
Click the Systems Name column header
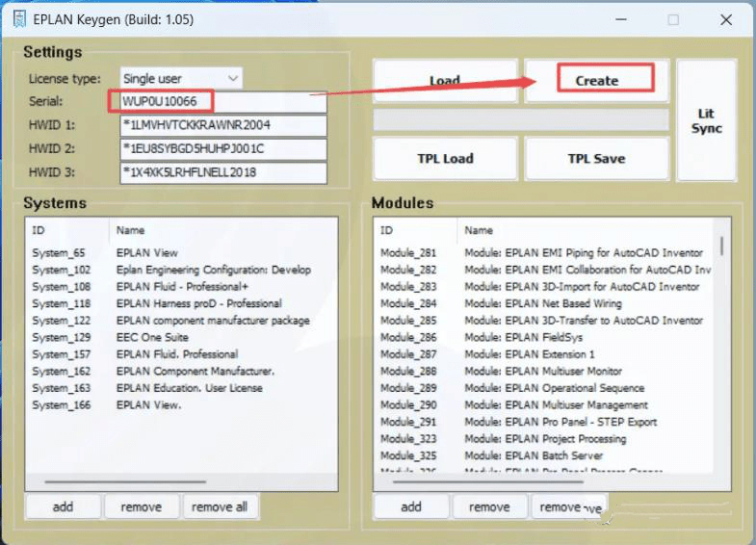(223, 230)
